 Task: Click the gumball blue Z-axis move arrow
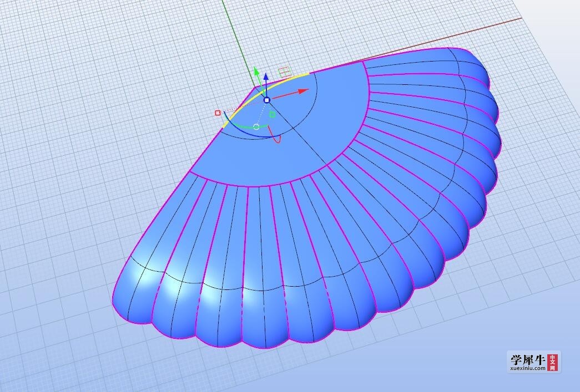[266, 78]
